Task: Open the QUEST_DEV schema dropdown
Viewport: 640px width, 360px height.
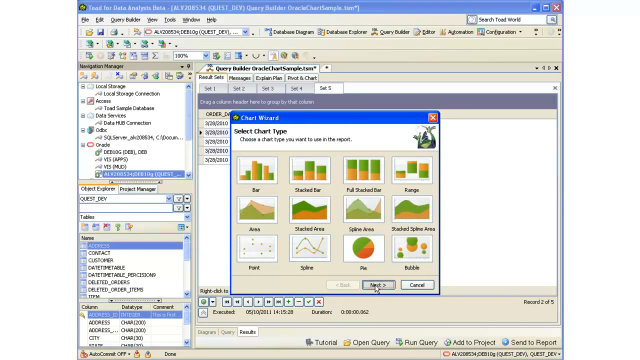Action: pyautogui.click(x=169, y=199)
